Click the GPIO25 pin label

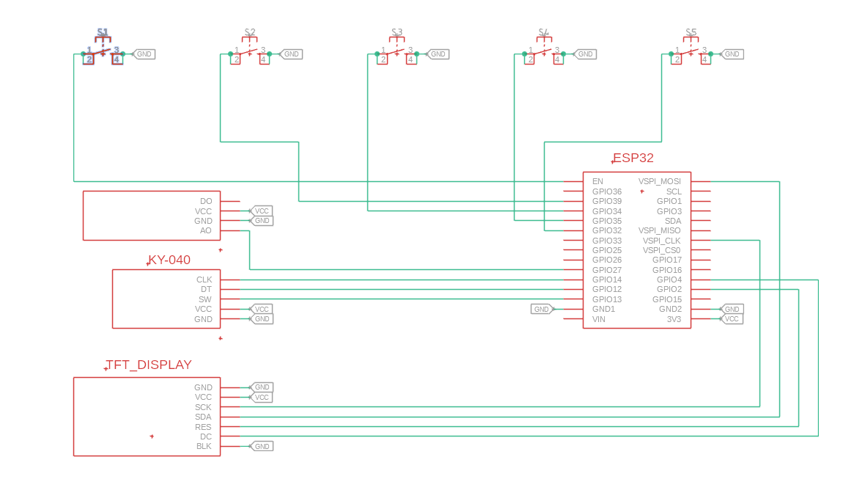[607, 250]
